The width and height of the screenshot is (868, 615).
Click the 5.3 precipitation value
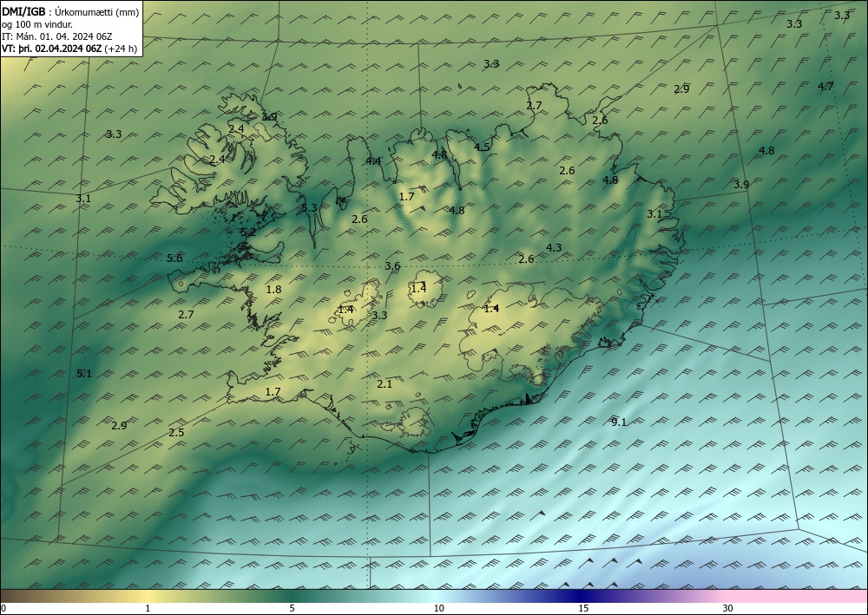[x=310, y=208]
